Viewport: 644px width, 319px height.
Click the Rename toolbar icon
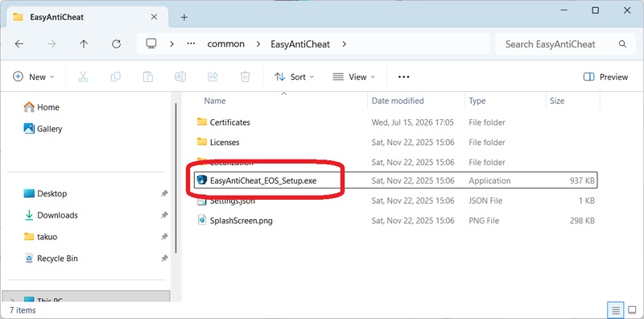pos(180,77)
